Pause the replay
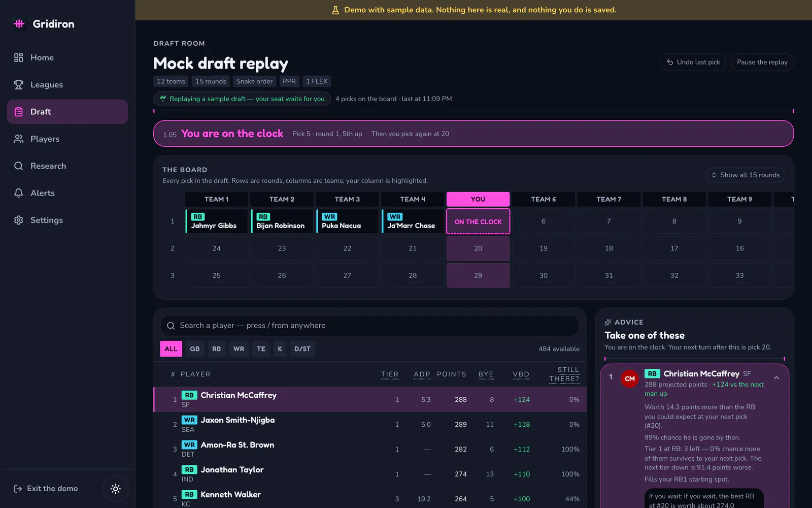812x508 pixels. [762, 62]
